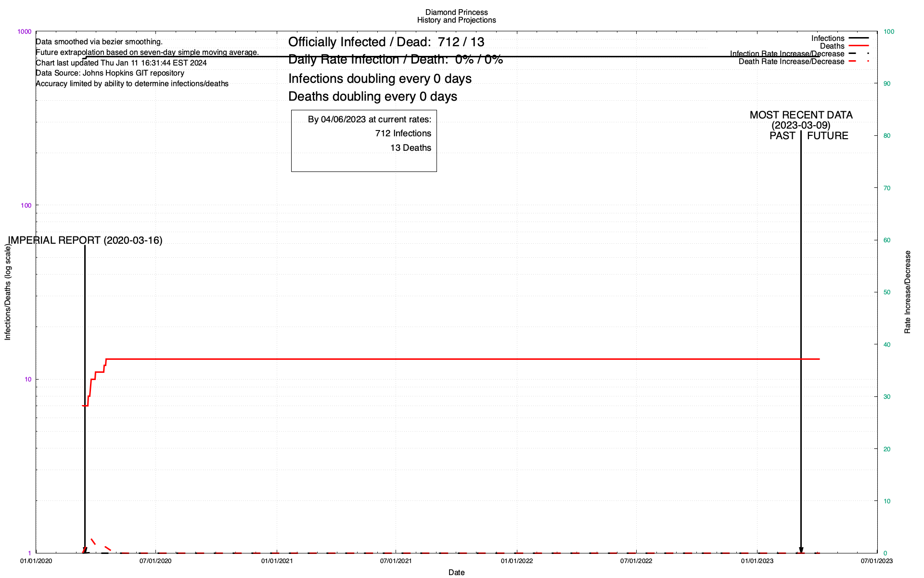The height and width of the screenshot is (578, 924).
Task: Click the arrowhead at most recent data line
Action: click(x=801, y=550)
